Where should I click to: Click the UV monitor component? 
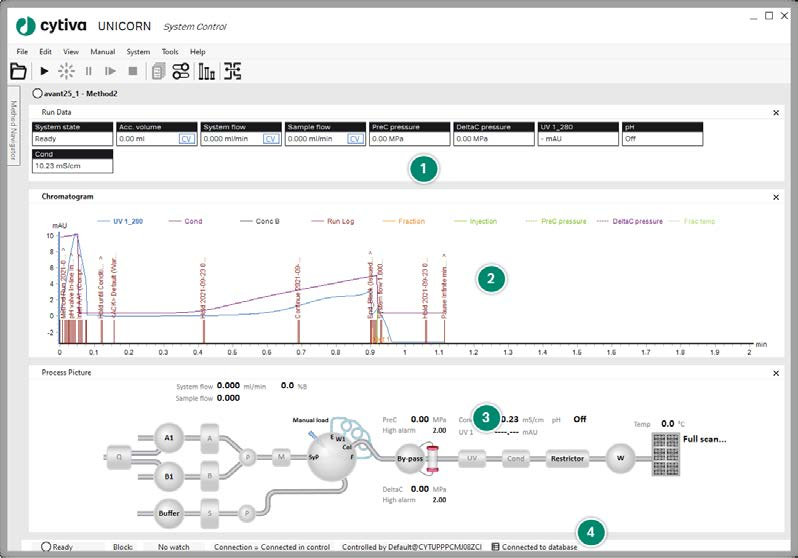[x=472, y=458]
